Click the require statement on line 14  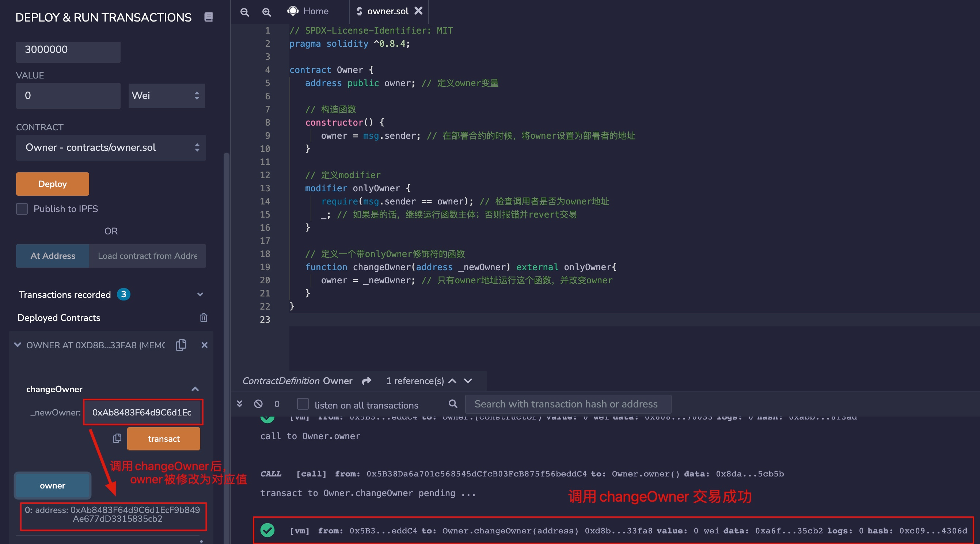coord(397,202)
